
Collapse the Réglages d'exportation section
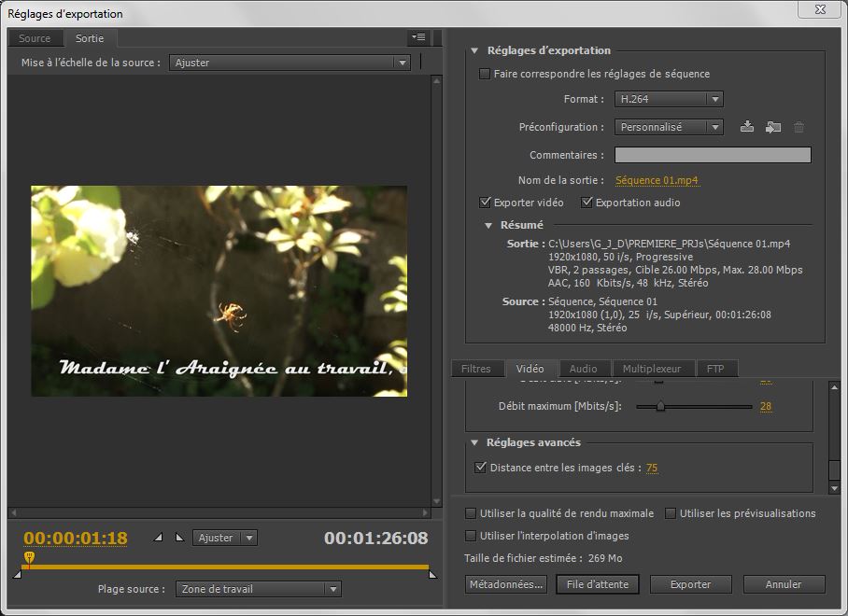point(474,50)
